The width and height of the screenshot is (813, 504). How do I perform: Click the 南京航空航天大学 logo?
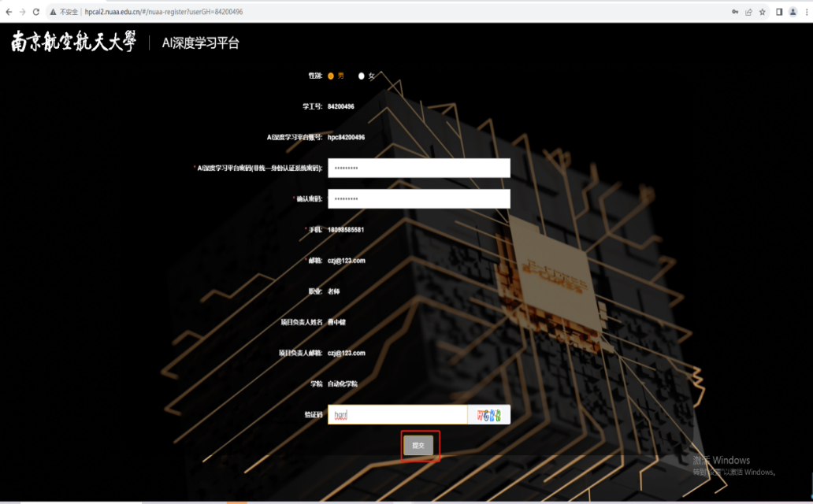click(73, 43)
